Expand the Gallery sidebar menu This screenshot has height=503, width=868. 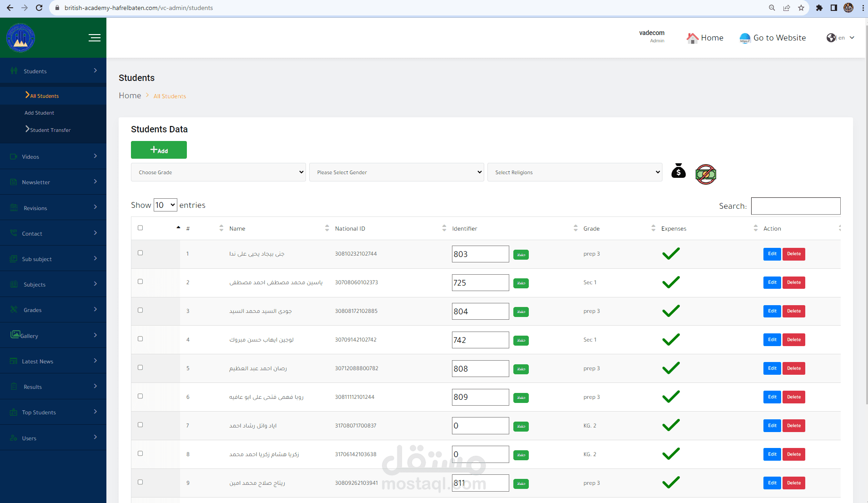pyautogui.click(x=53, y=336)
